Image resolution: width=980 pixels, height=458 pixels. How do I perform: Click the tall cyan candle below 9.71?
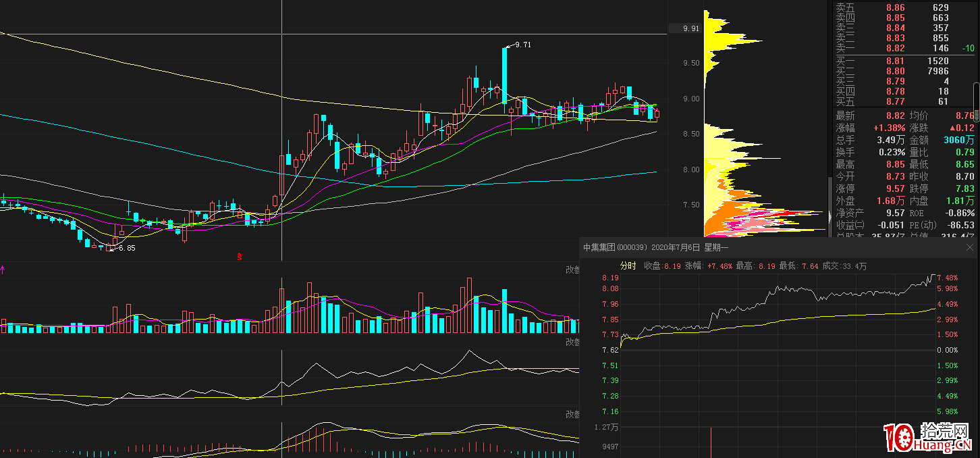click(x=504, y=74)
